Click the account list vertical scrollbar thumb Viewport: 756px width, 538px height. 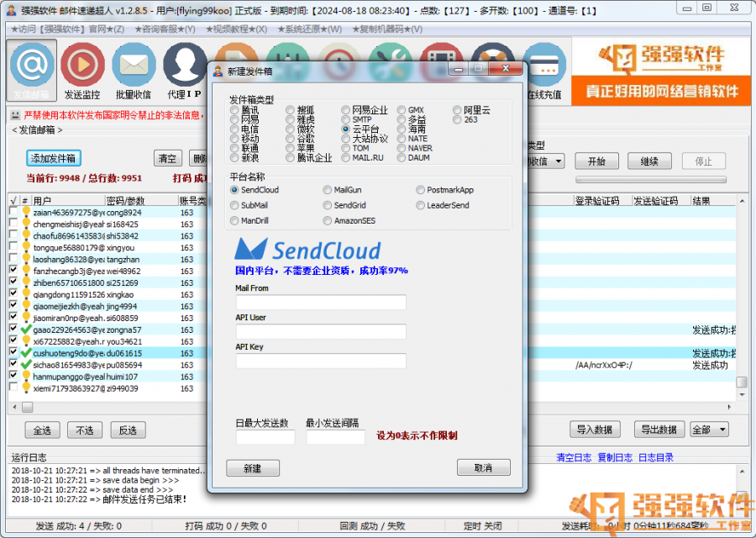point(742,382)
